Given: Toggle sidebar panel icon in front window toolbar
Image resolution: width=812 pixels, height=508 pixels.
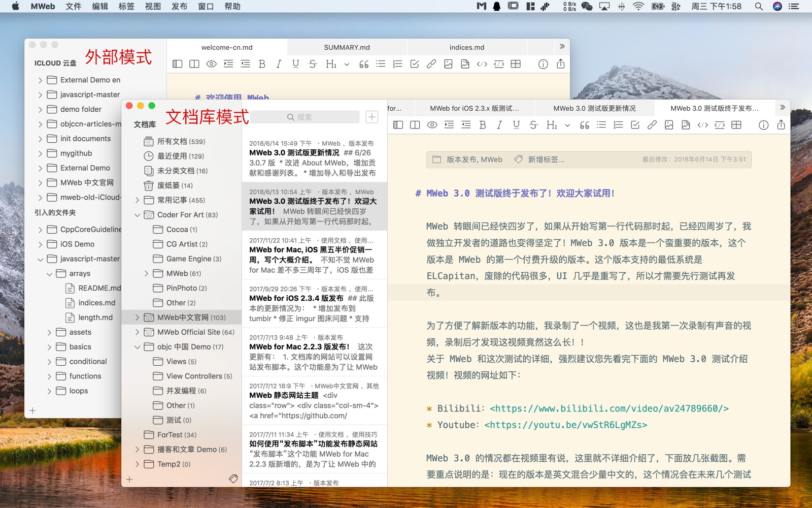Looking at the screenshot, I should coord(398,125).
